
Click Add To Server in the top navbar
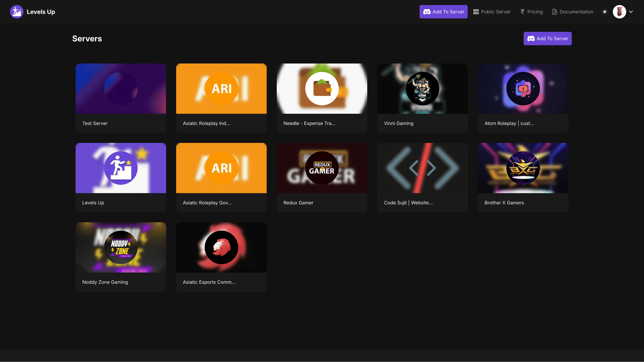443,12
